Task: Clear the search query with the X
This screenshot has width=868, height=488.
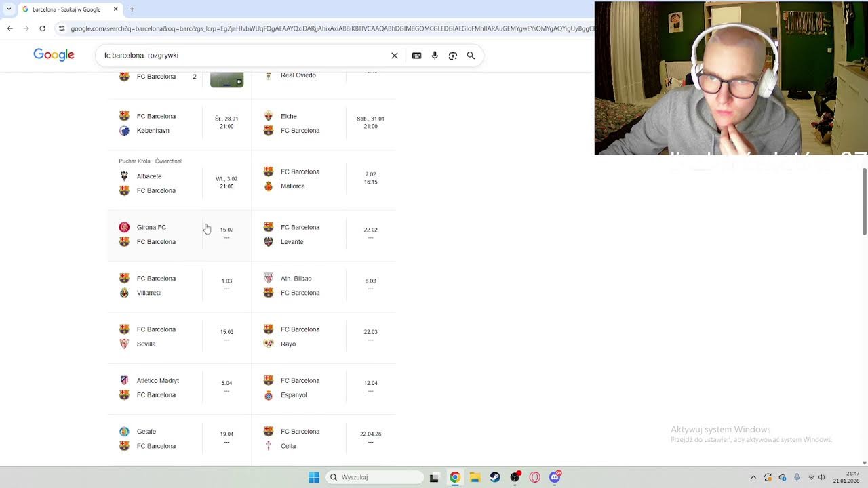Action: [x=395, y=56]
